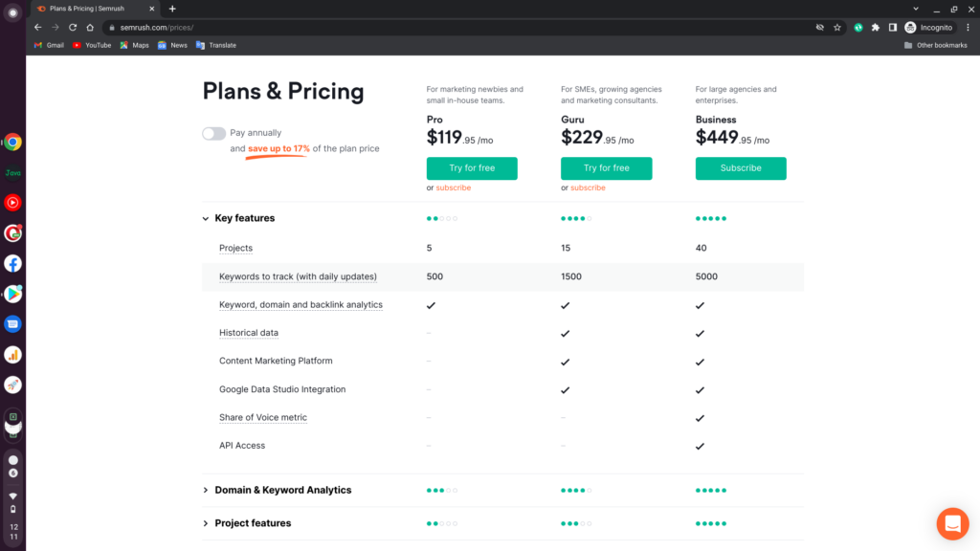Open Facebook from the shelf

click(x=13, y=264)
